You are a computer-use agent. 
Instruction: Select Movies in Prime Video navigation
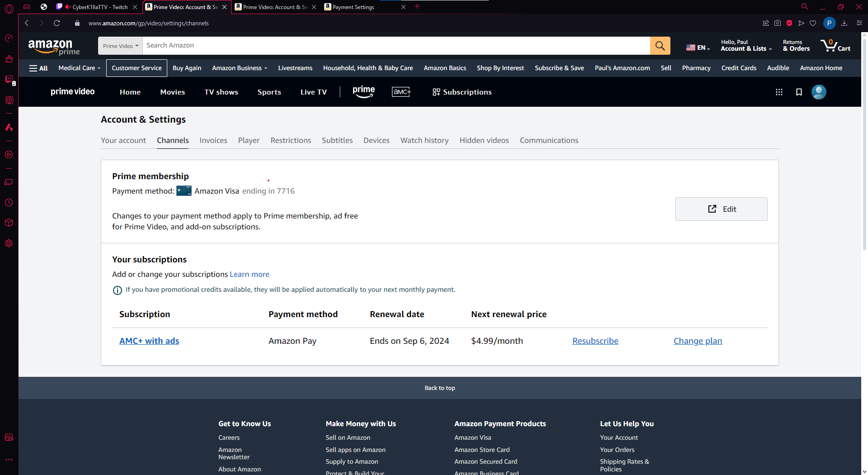[x=173, y=92]
